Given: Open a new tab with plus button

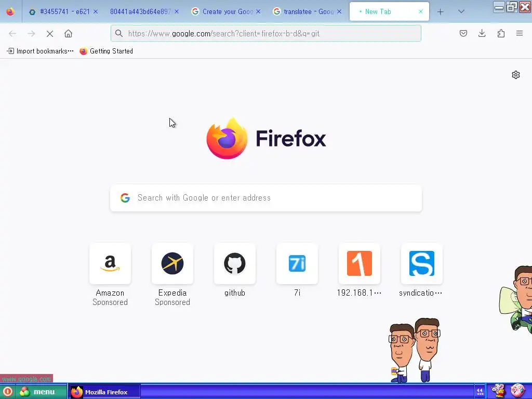Looking at the screenshot, I should click(441, 12).
